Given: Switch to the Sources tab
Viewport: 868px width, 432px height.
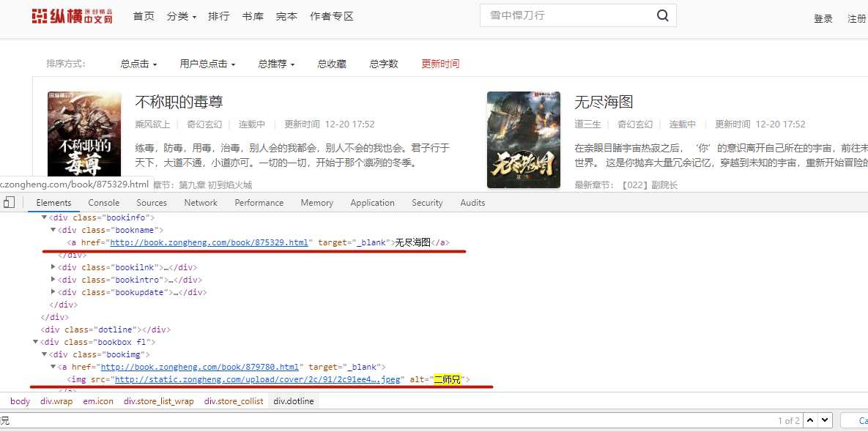Looking at the screenshot, I should [x=152, y=202].
